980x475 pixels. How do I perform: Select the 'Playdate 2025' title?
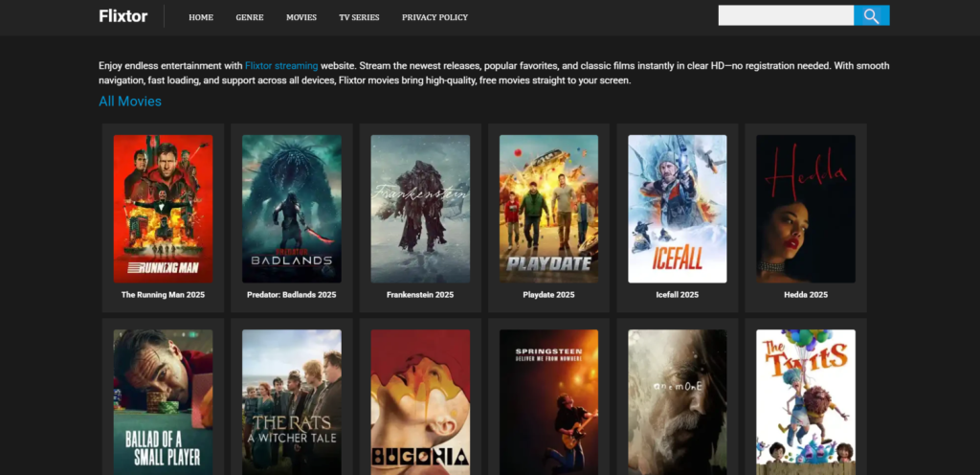(x=548, y=295)
